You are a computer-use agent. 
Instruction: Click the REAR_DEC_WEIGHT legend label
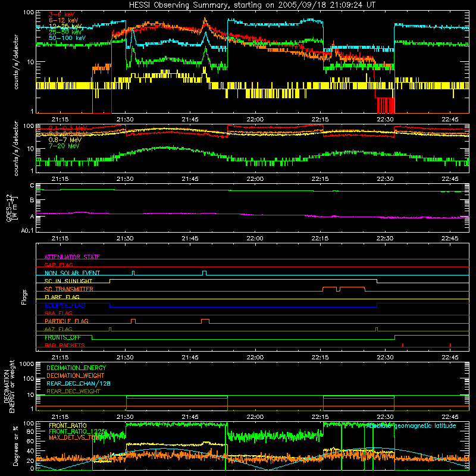tap(73, 392)
